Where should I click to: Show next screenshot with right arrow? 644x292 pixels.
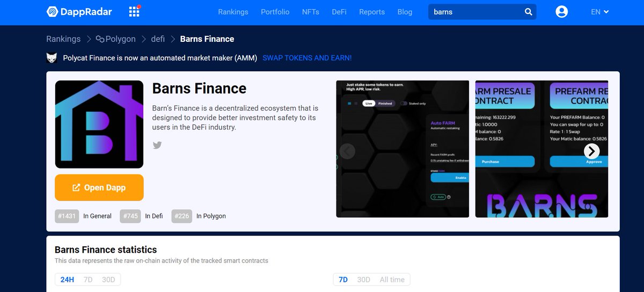(x=591, y=151)
